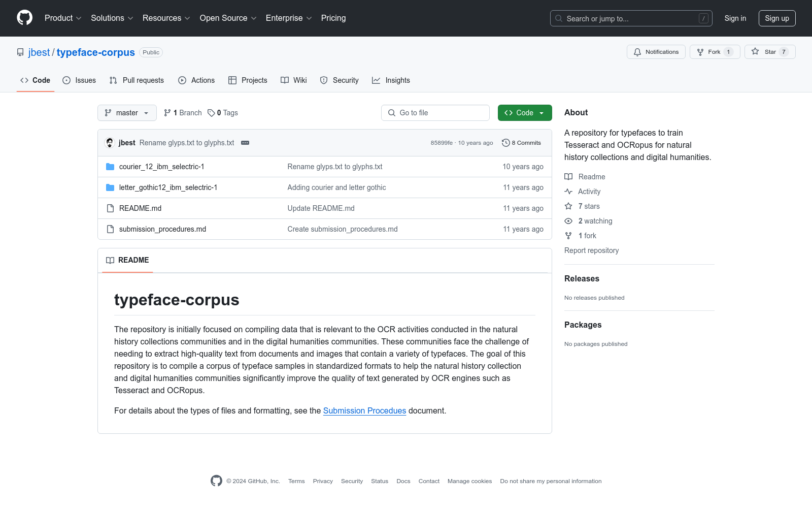Image resolution: width=812 pixels, height=508 pixels.
Task: Open the README.md file
Action: click(141, 208)
